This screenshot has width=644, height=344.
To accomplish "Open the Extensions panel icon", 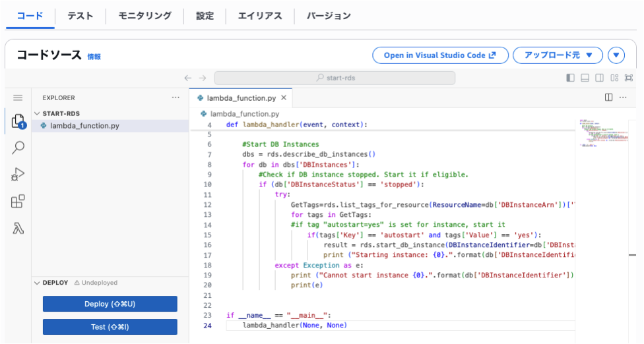I will (x=18, y=201).
